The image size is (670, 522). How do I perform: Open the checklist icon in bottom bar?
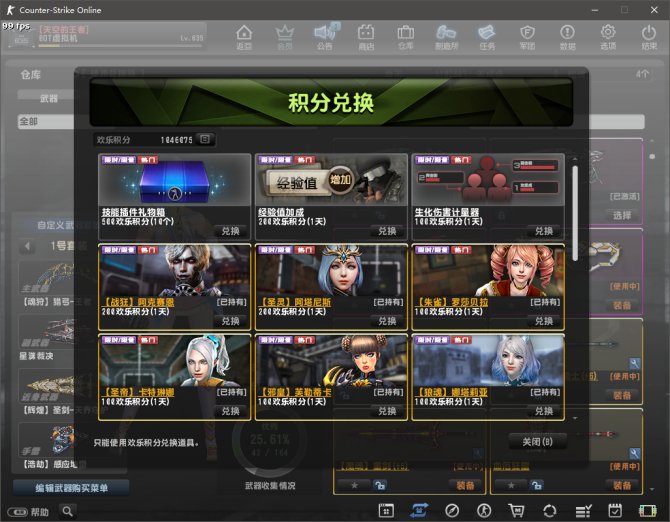(583, 510)
